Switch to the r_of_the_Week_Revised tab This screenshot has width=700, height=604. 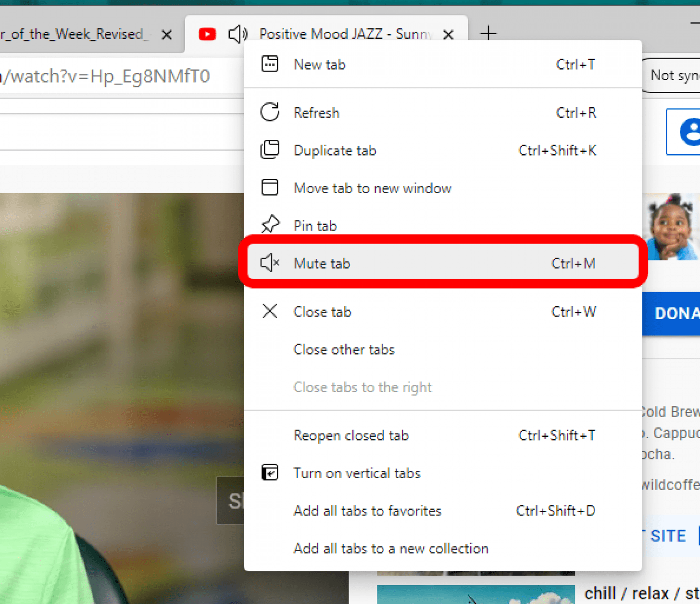tap(77, 34)
